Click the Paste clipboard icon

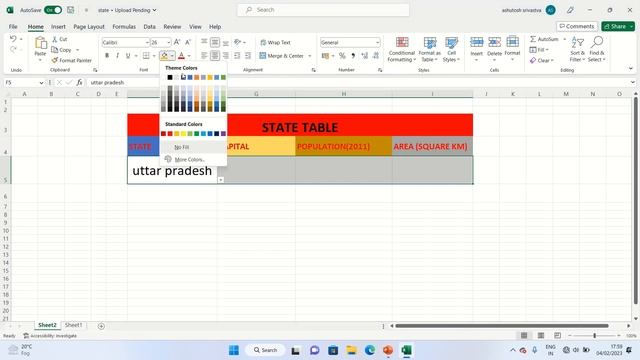click(40, 43)
